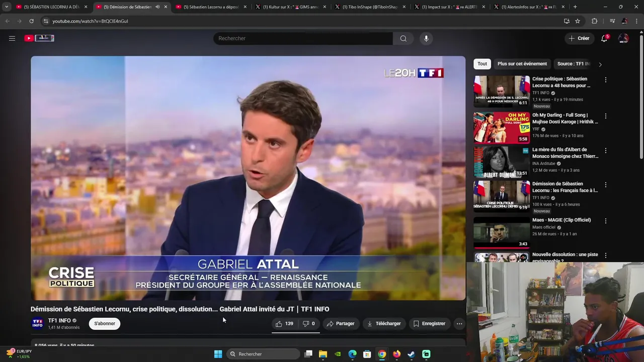
Task: Open Task View on the taskbar
Action: [308, 354]
